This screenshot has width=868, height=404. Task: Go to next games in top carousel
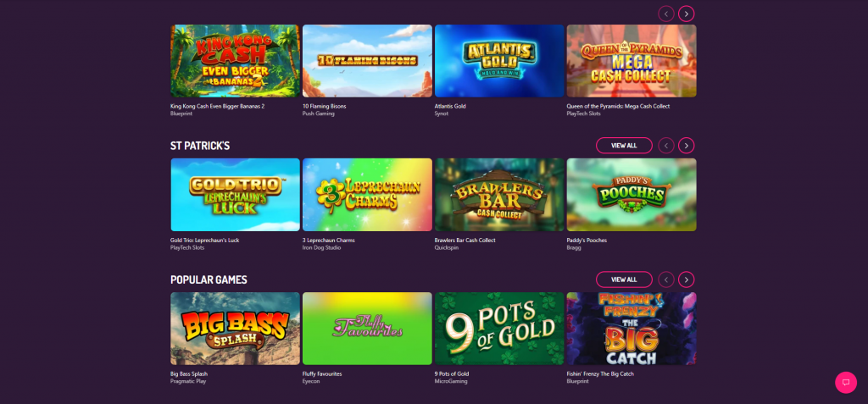[686, 14]
